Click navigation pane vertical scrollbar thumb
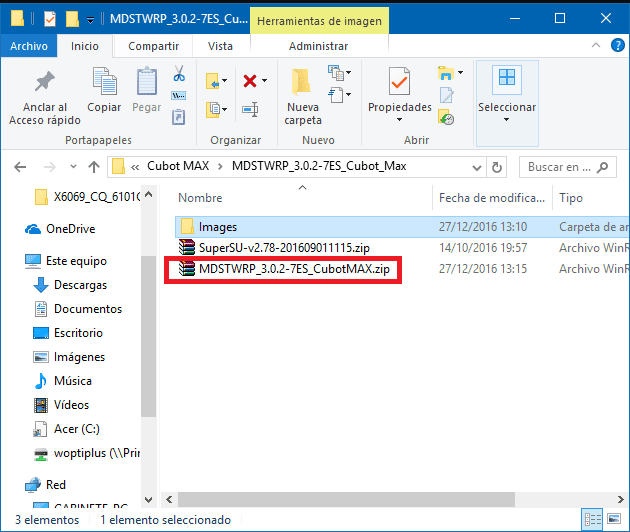The image size is (630, 532). coord(148,336)
